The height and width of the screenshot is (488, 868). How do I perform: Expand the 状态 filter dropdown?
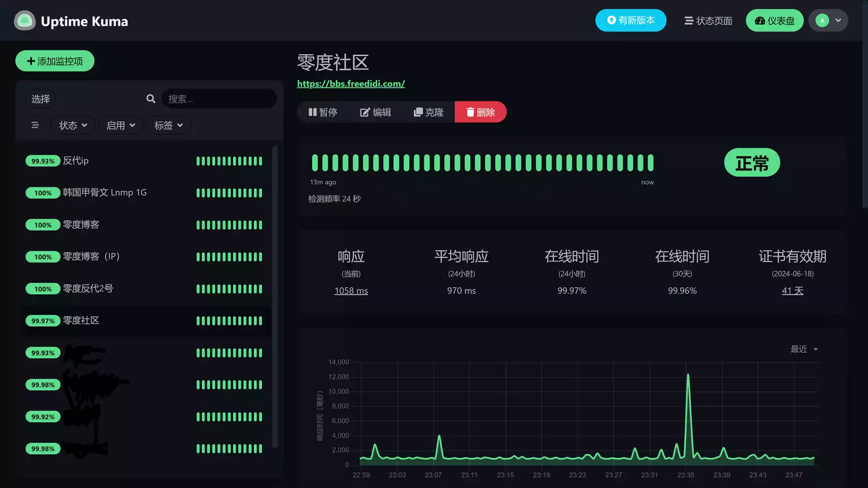73,125
